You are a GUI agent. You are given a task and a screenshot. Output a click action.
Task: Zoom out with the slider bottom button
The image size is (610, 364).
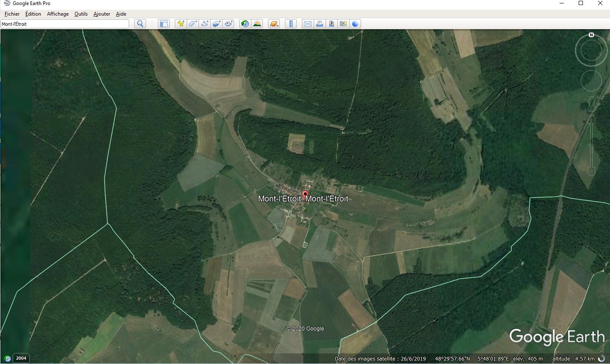[x=591, y=171]
